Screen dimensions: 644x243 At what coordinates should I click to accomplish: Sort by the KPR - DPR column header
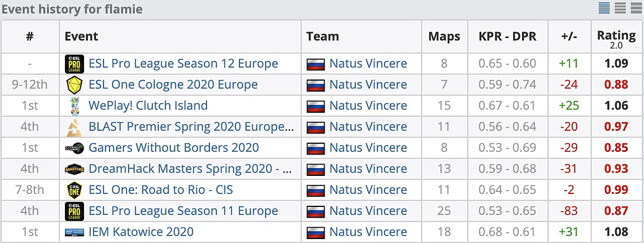pyautogui.click(x=507, y=37)
